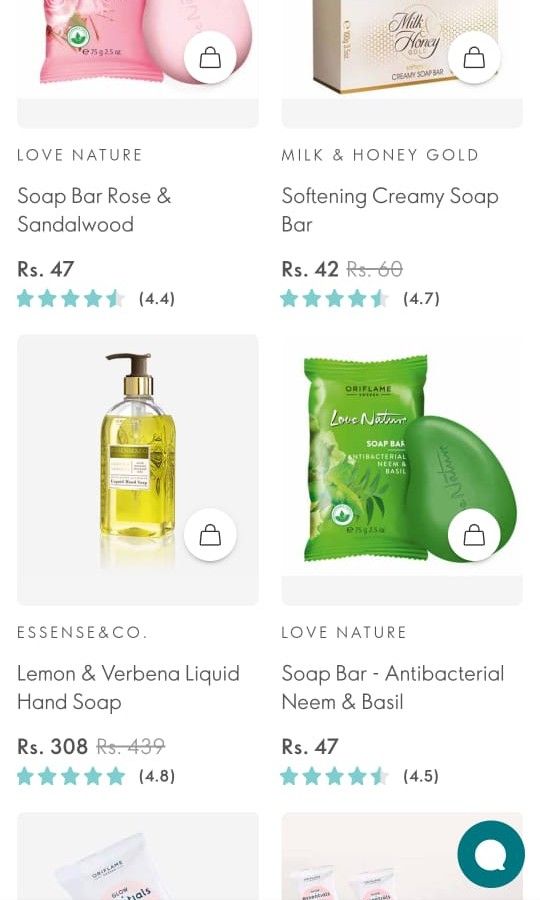This screenshot has width=540, height=900.
Task: Open Soap Bar Rose & Sandalwood product title
Action: (x=94, y=210)
